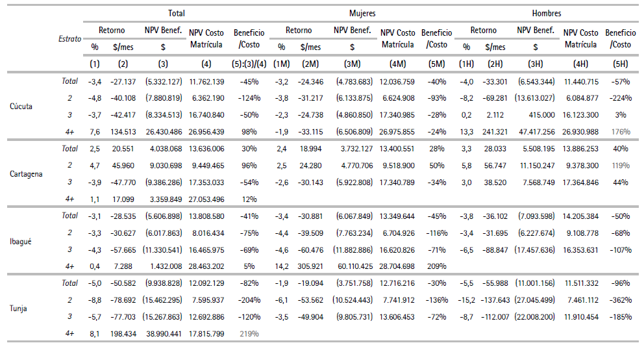Screen dimensions: 644x343
Task: Click the 38.990.441 cell value
Action: 163,334
